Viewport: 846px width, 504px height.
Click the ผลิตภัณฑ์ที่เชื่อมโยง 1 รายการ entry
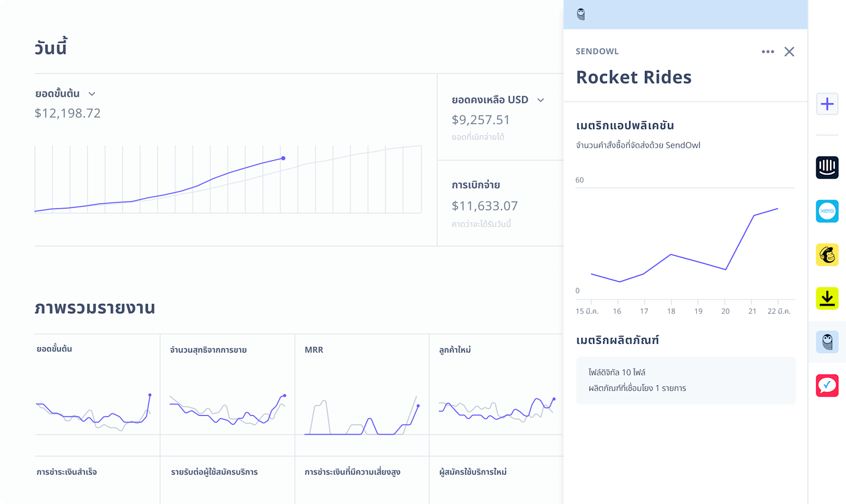637,388
